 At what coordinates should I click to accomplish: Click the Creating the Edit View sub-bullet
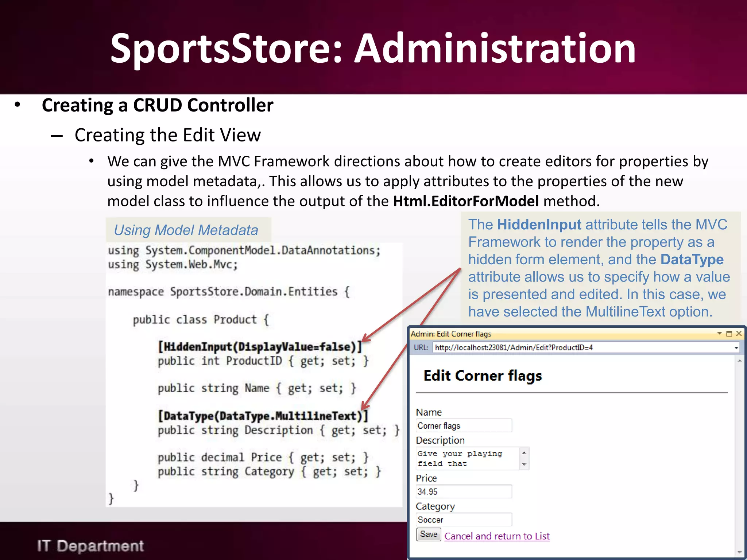tap(168, 135)
